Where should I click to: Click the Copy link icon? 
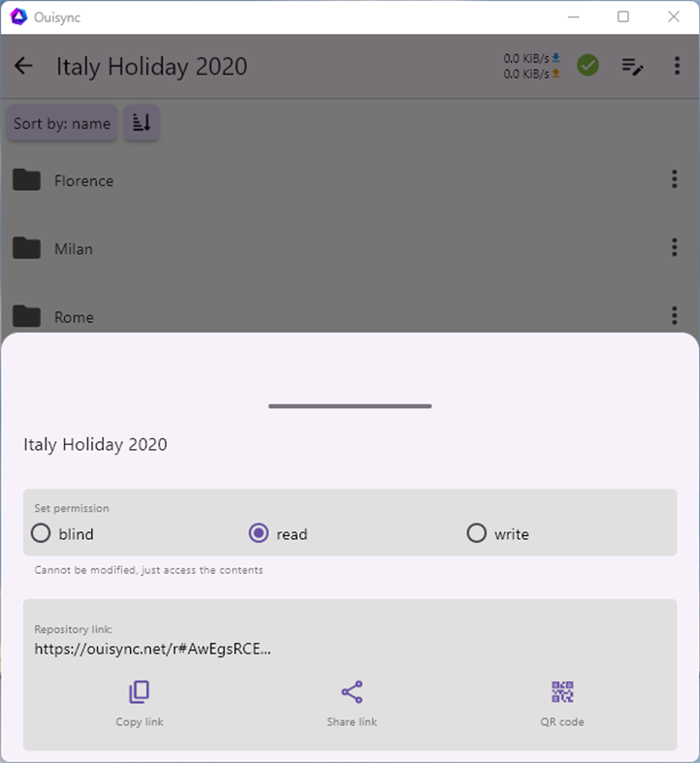tap(140, 692)
